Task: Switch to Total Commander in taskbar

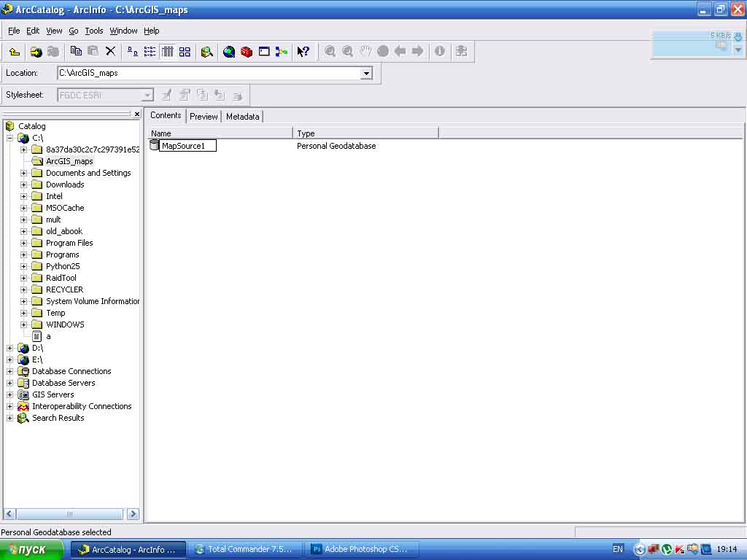Action: 245,549
